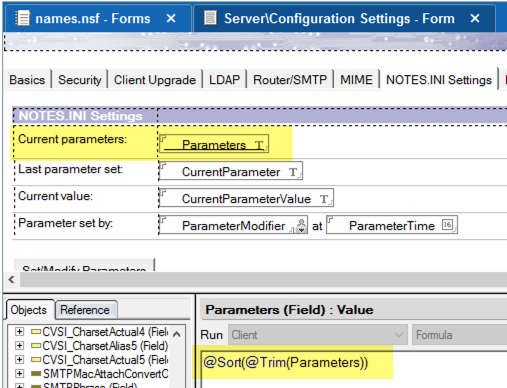Screen dimensions: 507x388
Task: Click the ParameterTime date-type icon
Action: [447, 225]
